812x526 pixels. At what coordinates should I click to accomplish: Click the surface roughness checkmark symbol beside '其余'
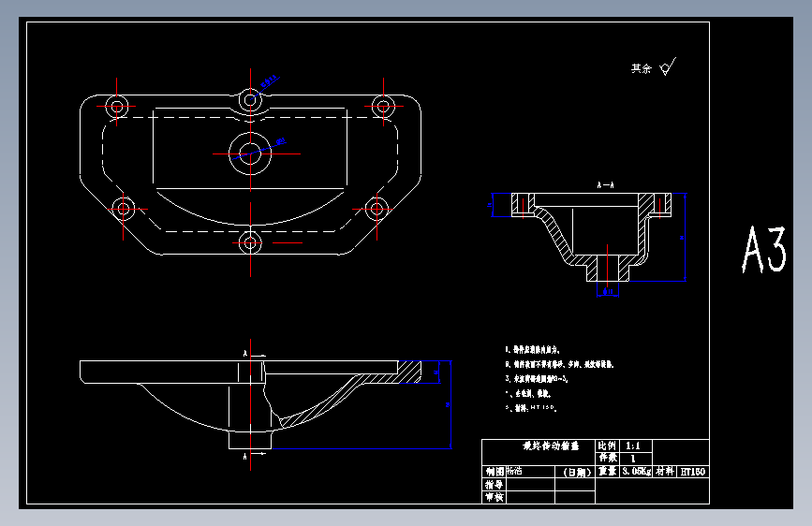pos(668,66)
